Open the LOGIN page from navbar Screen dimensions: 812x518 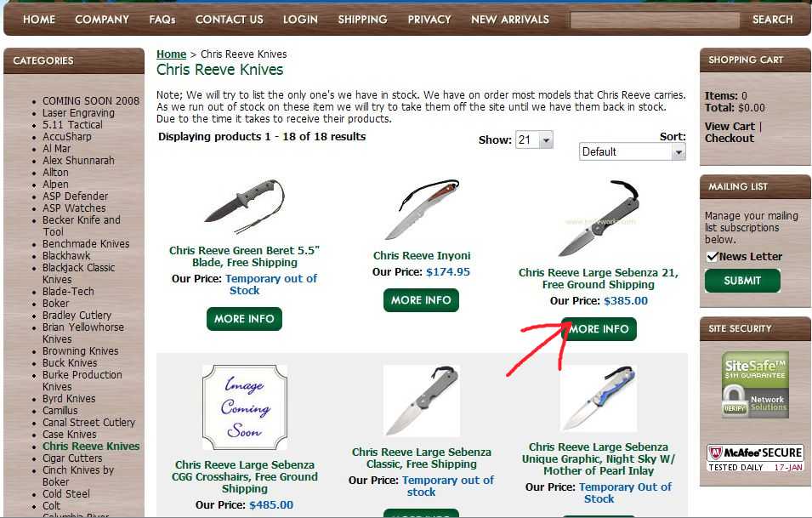point(300,20)
